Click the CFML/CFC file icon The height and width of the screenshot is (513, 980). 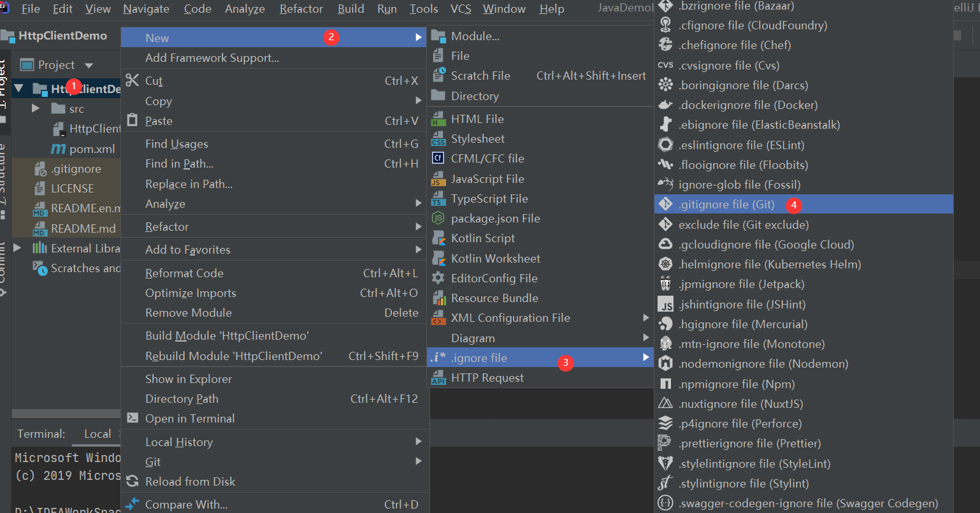438,158
